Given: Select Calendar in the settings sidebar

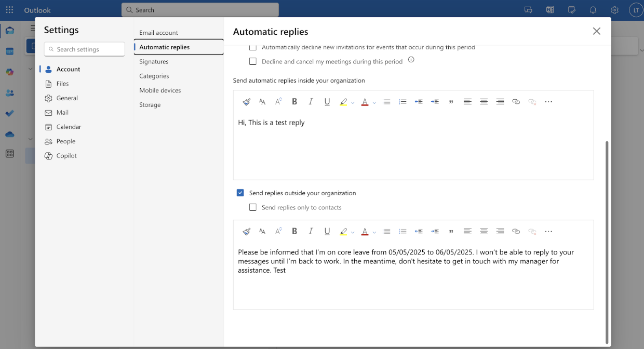Looking at the screenshot, I should pos(69,127).
